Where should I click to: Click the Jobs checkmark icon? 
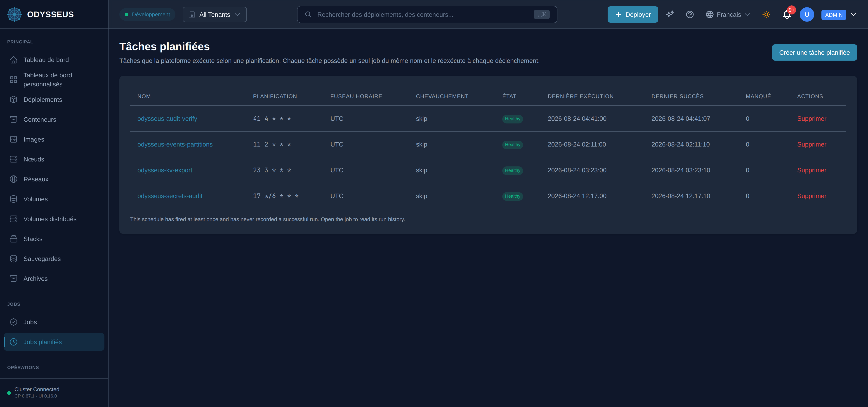[x=14, y=322]
